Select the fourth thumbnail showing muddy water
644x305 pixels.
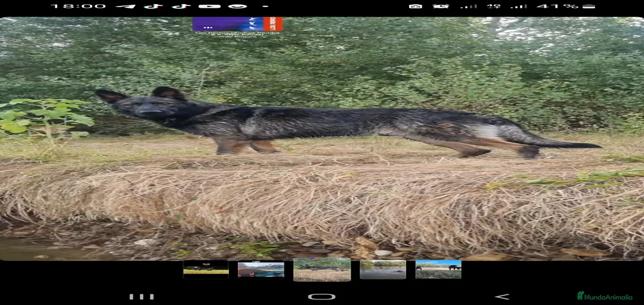(x=383, y=270)
